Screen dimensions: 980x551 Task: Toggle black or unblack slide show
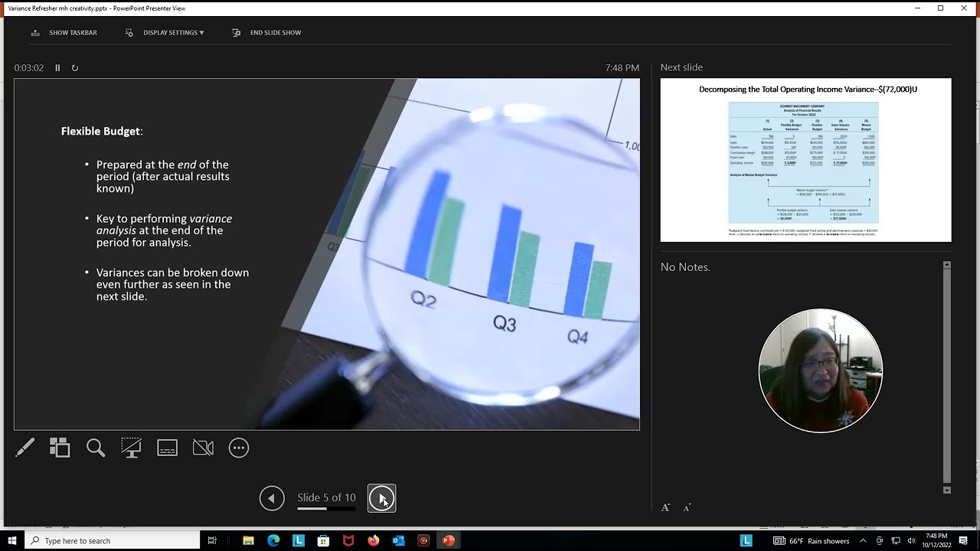[131, 448]
